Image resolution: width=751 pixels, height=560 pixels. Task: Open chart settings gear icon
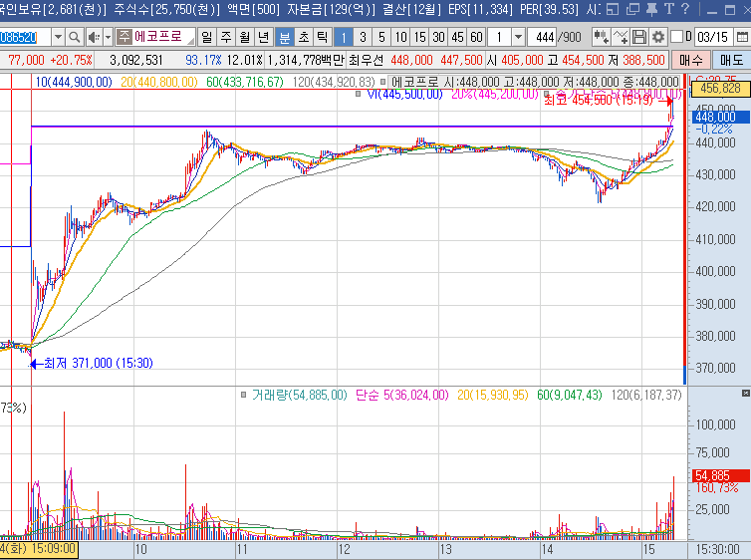(658, 37)
